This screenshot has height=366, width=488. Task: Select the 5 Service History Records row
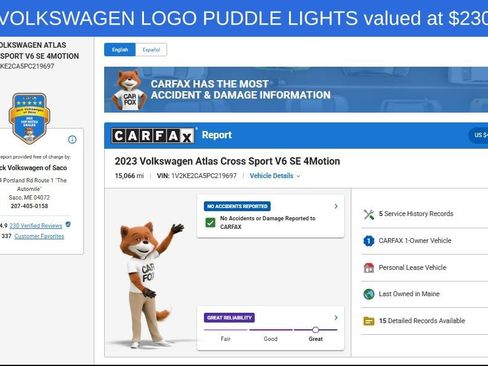pos(424,214)
